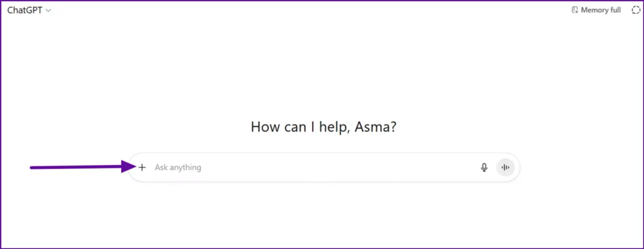Click the memory icon beside "Memory full"
Viewport: 644px width, 249px height.
click(x=575, y=10)
